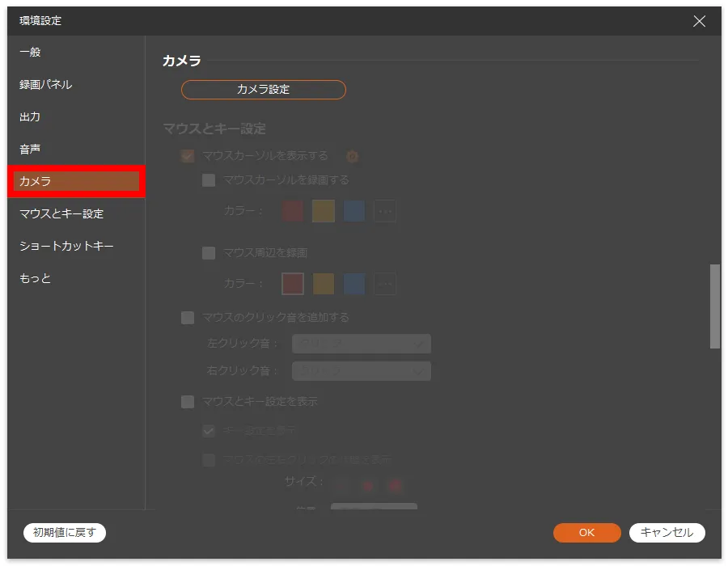Open more colors for マウス周辺を録画
Screen dimensions: 728x566
(385, 284)
